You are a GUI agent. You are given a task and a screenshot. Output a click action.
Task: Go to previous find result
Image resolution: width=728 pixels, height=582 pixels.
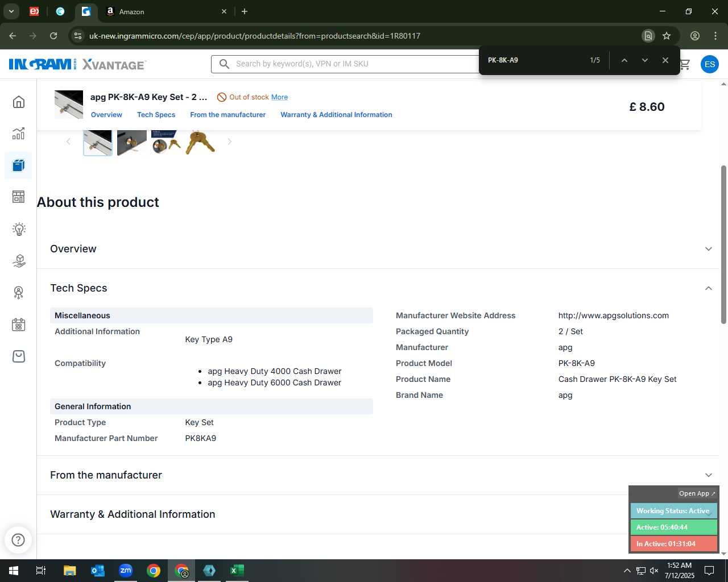pyautogui.click(x=624, y=60)
